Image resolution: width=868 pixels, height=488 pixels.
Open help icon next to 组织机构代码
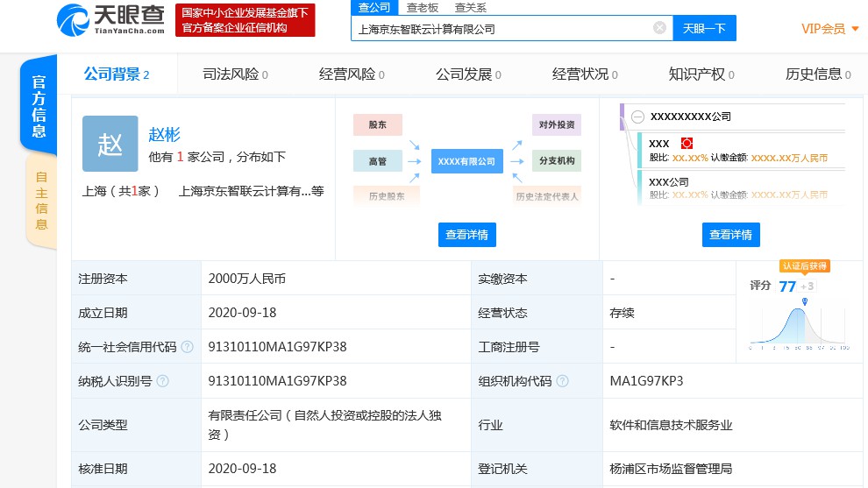(562, 381)
